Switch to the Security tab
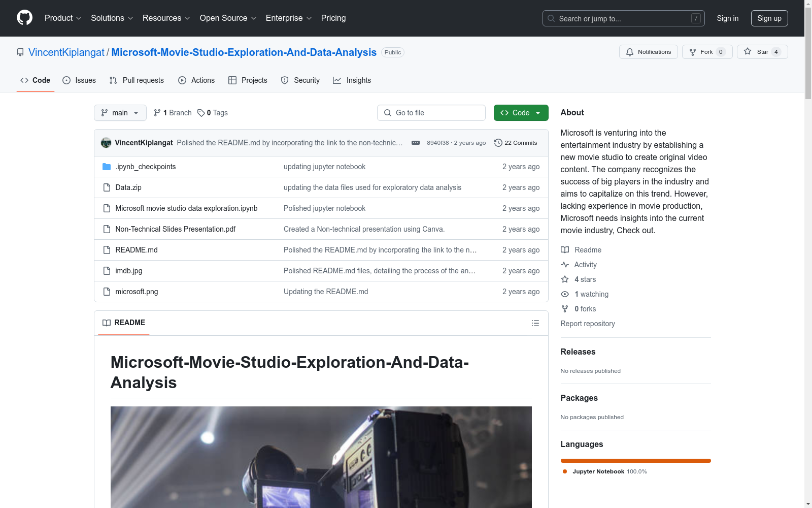This screenshot has width=812, height=508. [300, 80]
